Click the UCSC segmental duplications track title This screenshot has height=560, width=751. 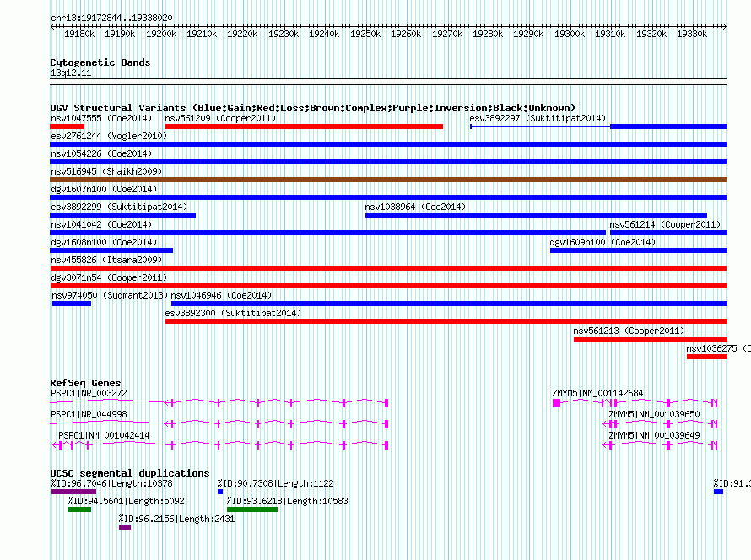(x=130, y=473)
